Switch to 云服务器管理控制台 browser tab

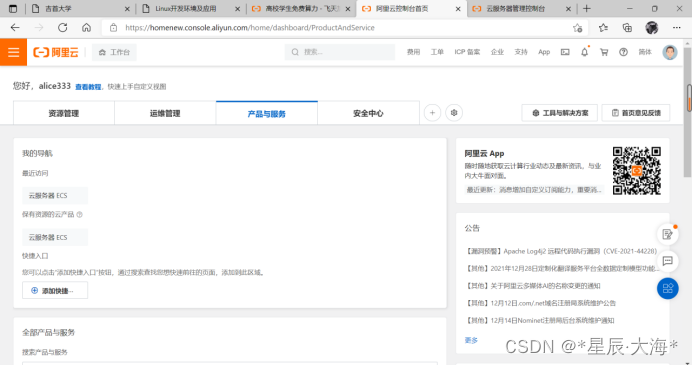522,8
